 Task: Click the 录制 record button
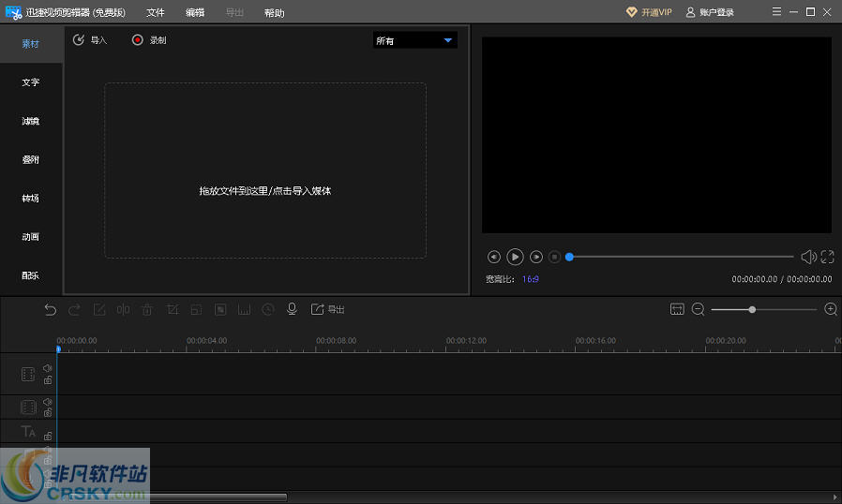[150, 40]
